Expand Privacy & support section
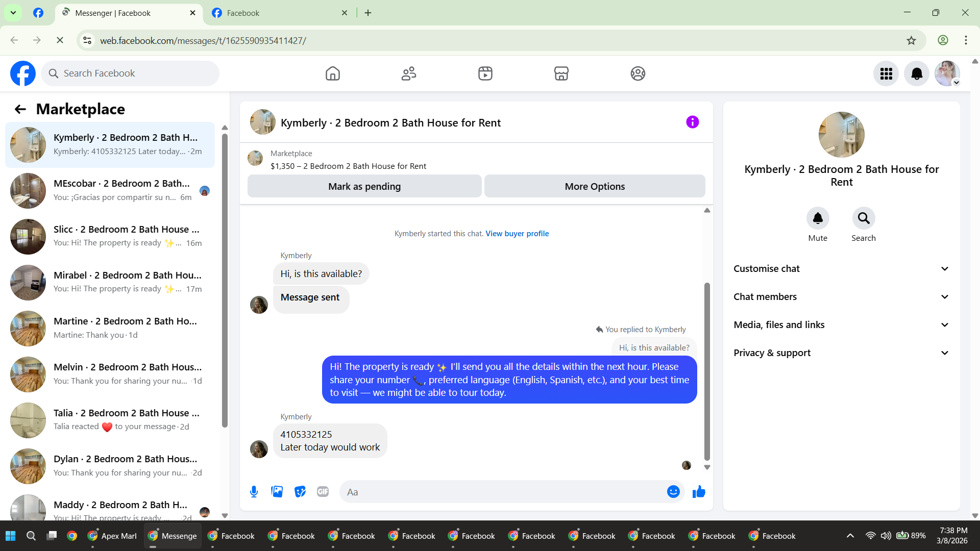 click(x=841, y=353)
